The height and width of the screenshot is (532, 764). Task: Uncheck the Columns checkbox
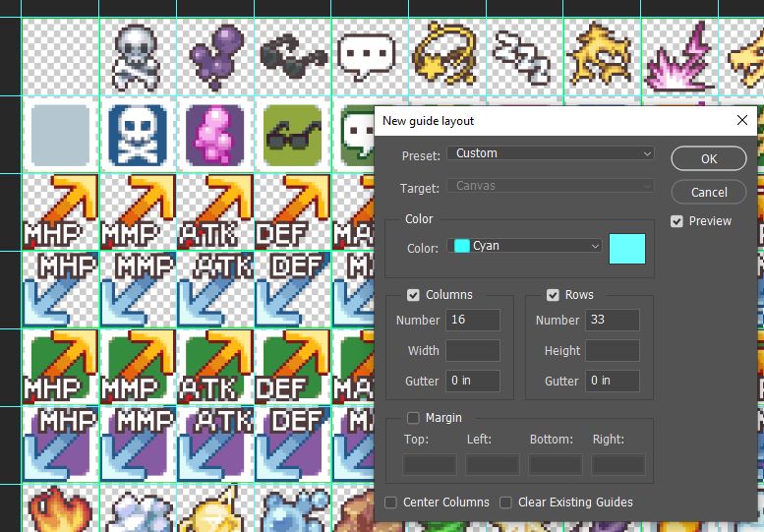click(413, 295)
